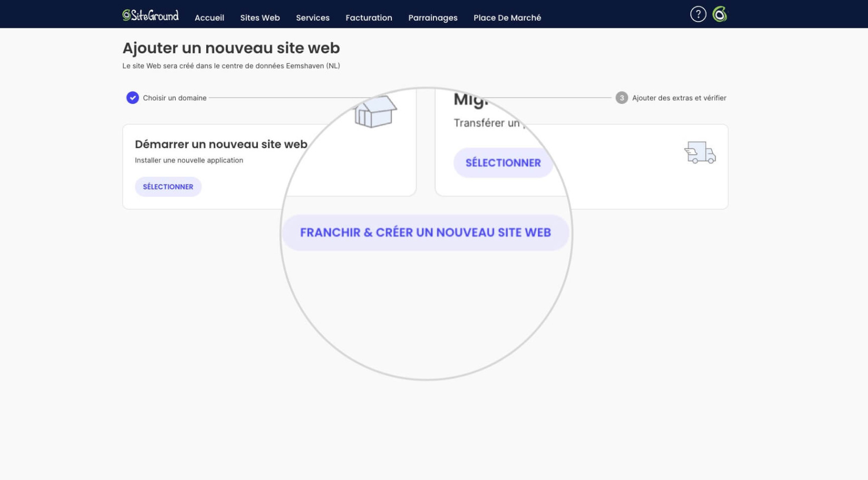The width and height of the screenshot is (868, 480).
Task: Select the Parrainages menu item
Action: [432, 17]
